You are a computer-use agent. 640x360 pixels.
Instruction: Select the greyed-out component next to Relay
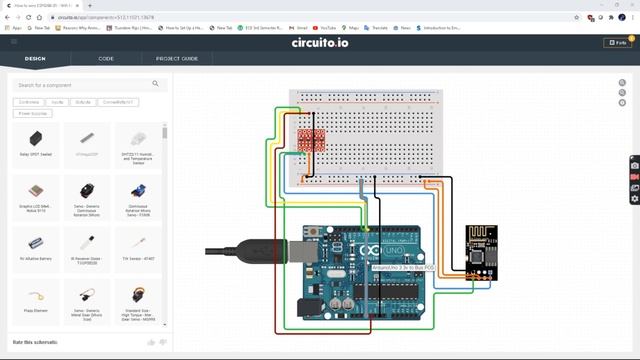[x=87, y=145]
